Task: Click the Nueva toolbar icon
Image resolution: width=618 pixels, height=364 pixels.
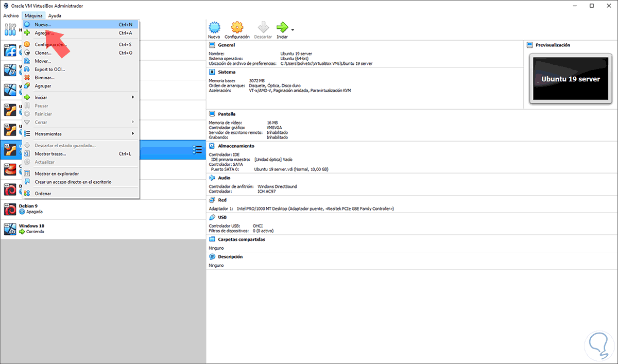Action: point(214,27)
